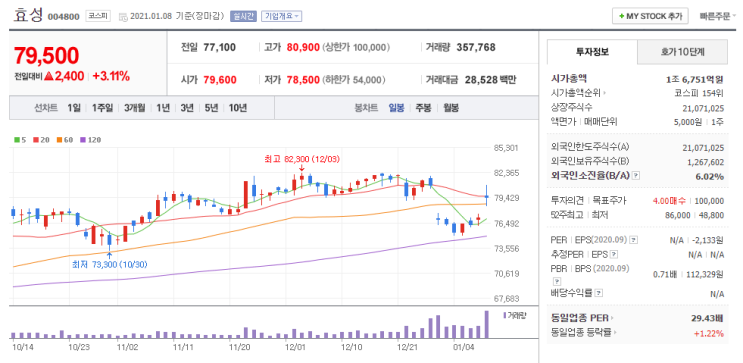The width and height of the screenshot is (743, 363).
Task: Select the 5년 line chart period
Action: coord(211,108)
